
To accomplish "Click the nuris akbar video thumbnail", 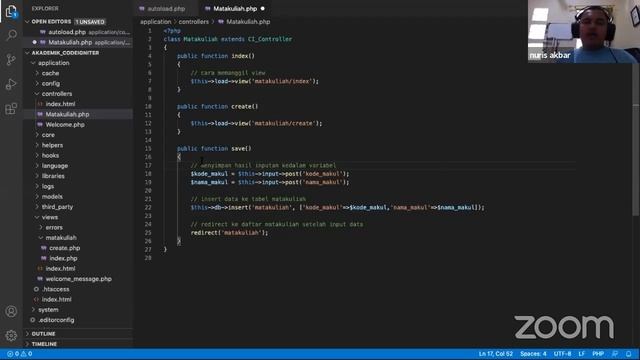I will pos(584,31).
